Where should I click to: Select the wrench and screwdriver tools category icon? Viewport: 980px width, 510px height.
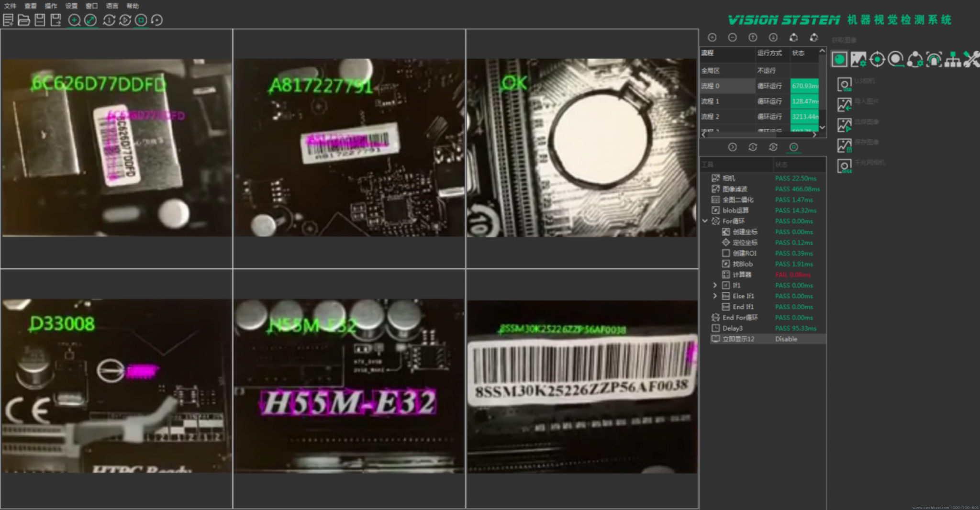click(971, 59)
